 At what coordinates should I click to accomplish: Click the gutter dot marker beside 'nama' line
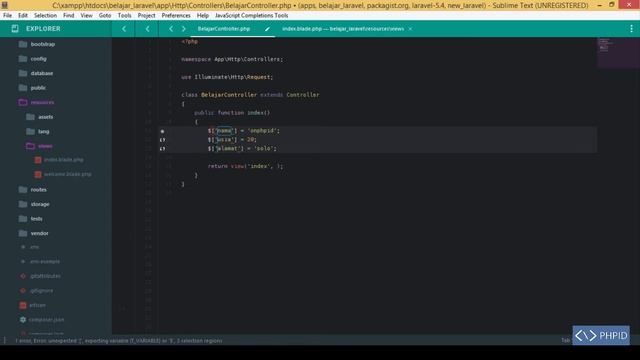[162, 131]
